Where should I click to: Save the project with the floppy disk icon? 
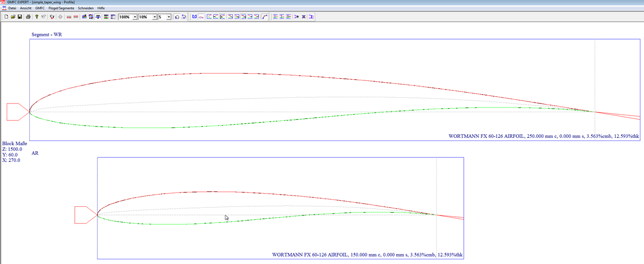point(20,17)
